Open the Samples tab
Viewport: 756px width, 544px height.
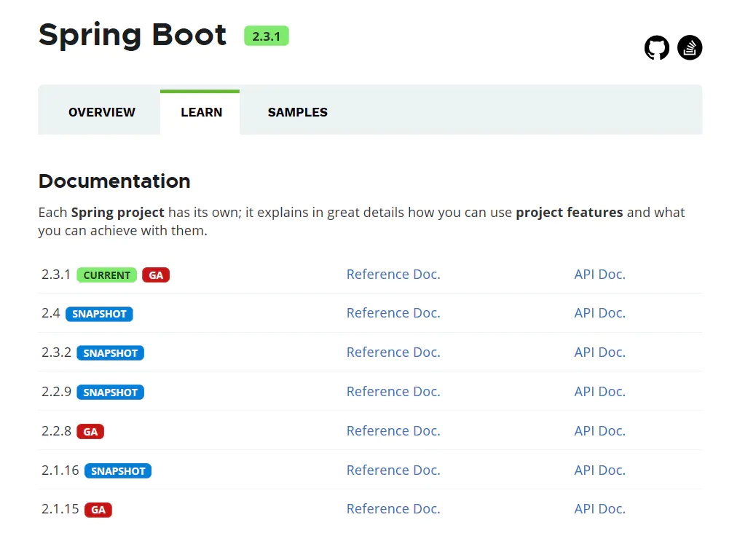point(297,112)
